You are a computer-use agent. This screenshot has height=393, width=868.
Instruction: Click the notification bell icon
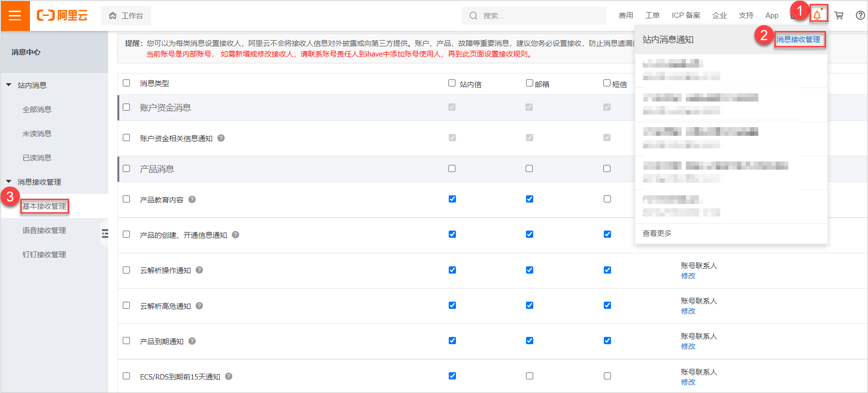click(x=817, y=15)
